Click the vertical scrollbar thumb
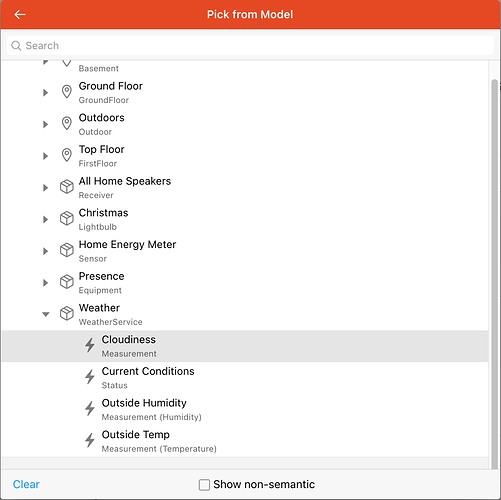The image size is (501, 500). click(x=495, y=273)
